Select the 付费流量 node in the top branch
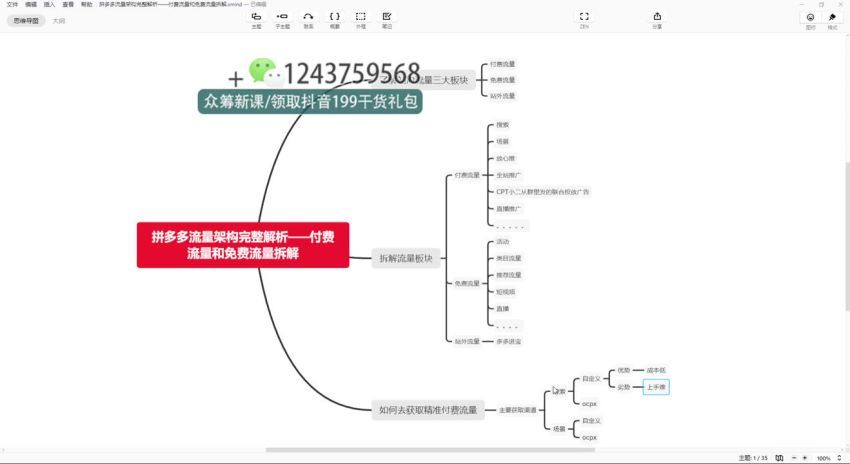Viewport: 850px width, 464px height. click(503, 64)
